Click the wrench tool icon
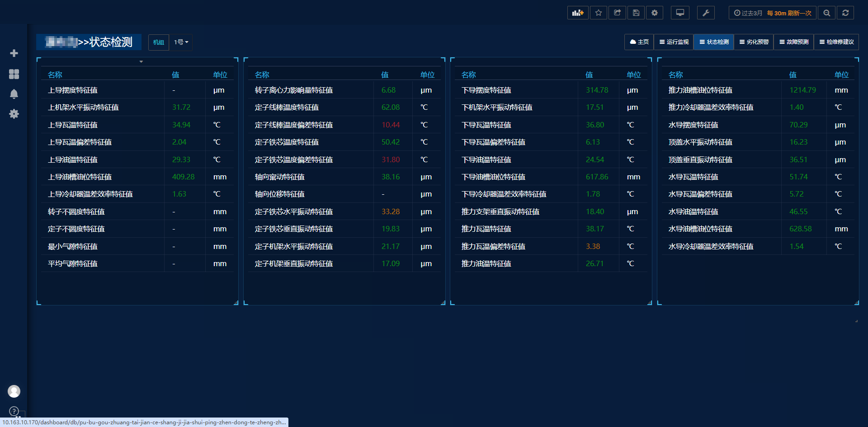This screenshot has width=868, height=427. click(x=706, y=13)
